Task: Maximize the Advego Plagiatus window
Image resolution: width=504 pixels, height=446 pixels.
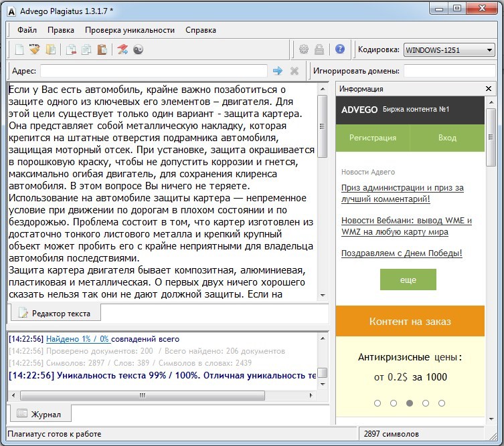Action: [x=457, y=9]
